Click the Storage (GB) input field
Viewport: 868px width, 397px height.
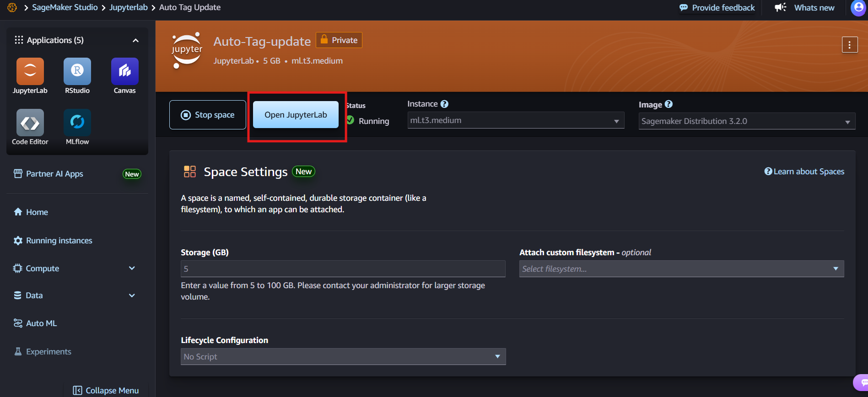(343, 269)
